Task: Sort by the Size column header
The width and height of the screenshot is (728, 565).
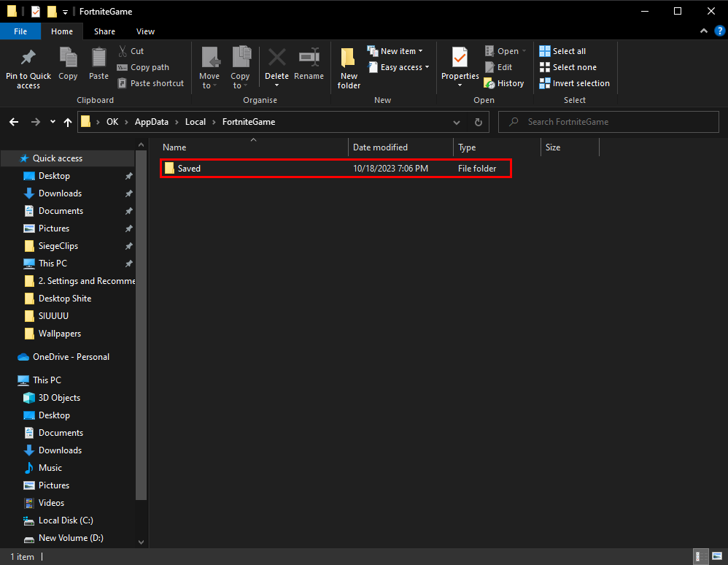Action: pos(570,147)
